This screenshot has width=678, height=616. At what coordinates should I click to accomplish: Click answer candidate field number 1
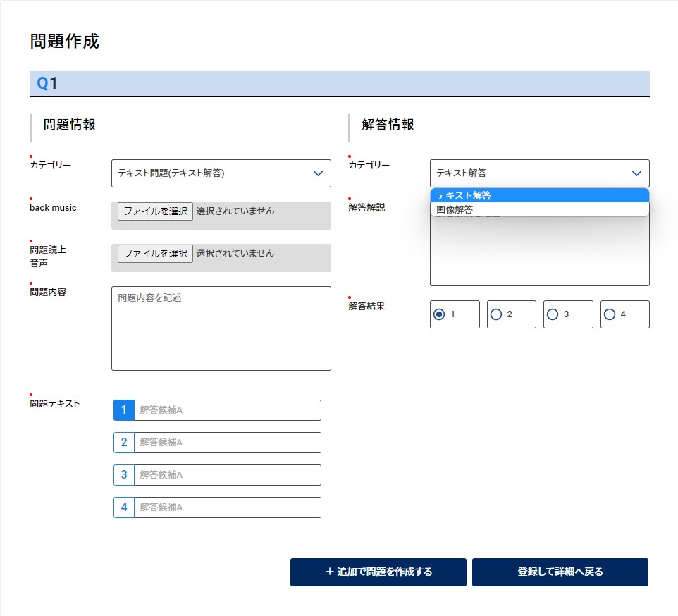pos(227,410)
